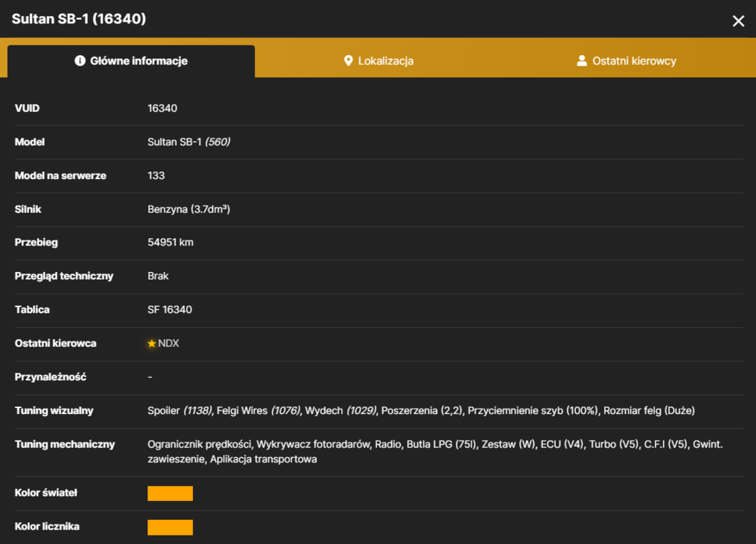756x544 pixels.
Task: Click the plate value SF 16340
Action: 169,310
